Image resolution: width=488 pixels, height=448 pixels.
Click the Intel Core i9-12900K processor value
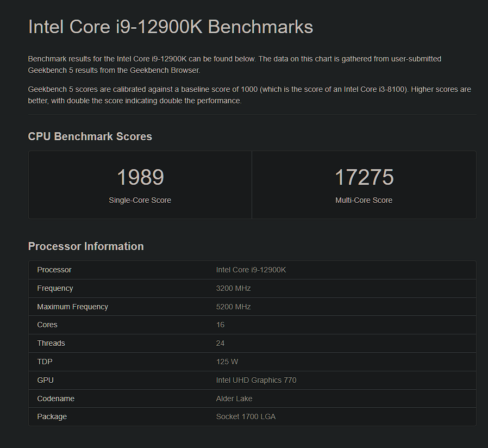pos(251,270)
